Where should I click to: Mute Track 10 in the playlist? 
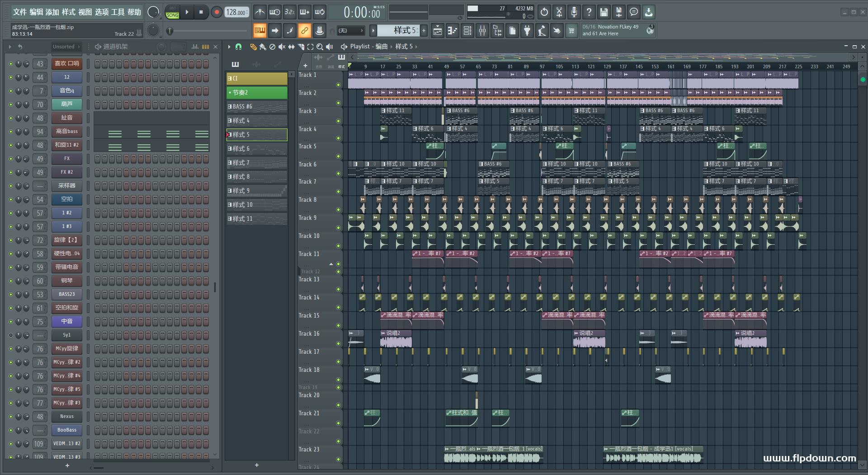[338, 246]
